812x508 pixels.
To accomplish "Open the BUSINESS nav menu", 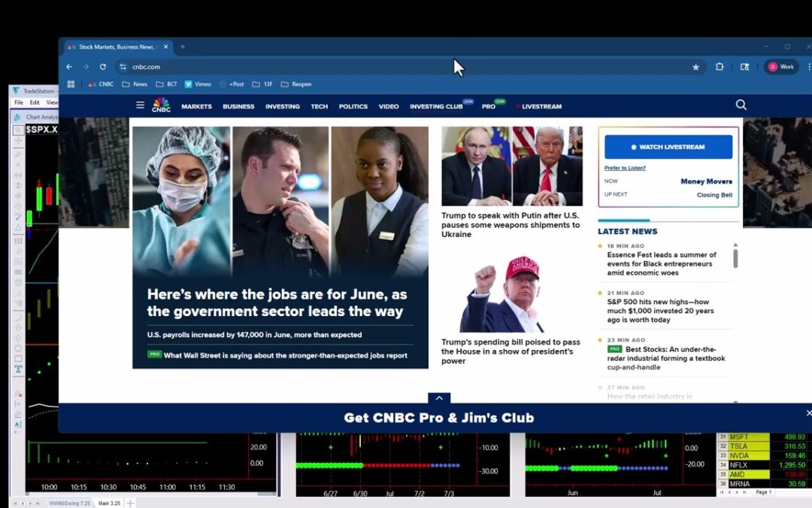I will coord(238,106).
